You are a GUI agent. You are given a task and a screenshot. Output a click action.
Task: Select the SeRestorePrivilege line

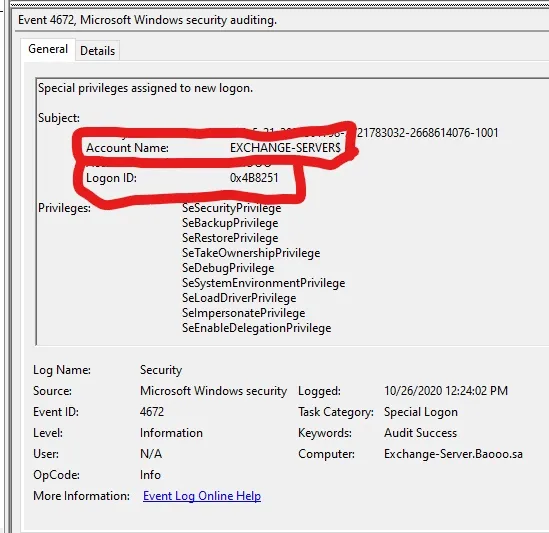pyautogui.click(x=230, y=238)
